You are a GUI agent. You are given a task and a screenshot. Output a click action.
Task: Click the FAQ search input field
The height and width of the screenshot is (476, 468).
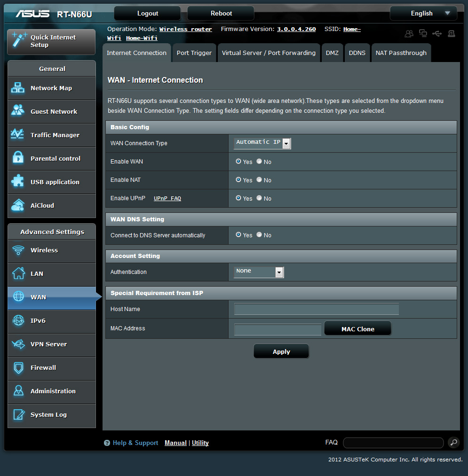(393, 443)
